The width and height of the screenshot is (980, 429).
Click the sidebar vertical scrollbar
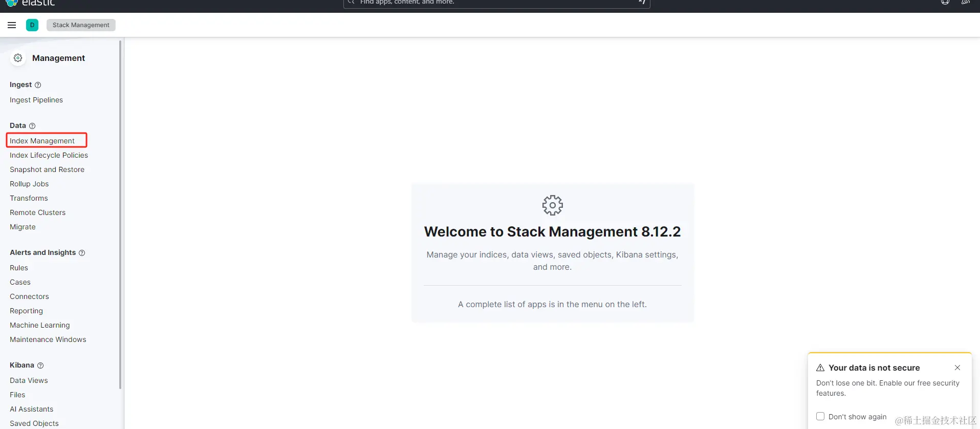[x=120, y=215]
